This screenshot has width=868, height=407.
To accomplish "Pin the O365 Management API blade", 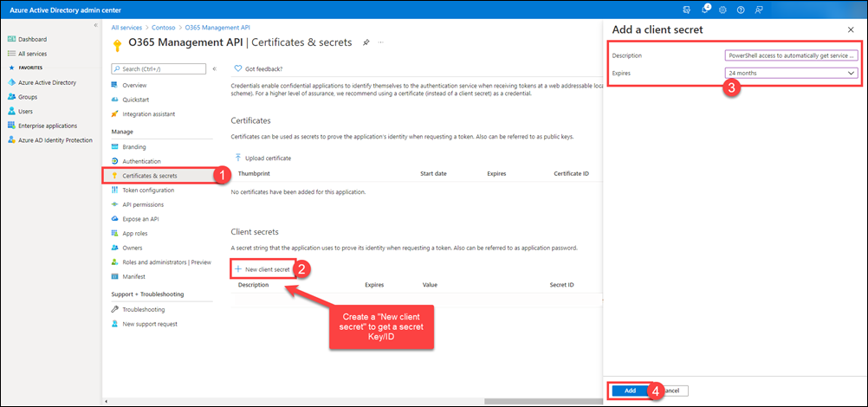I will (366, 42).
